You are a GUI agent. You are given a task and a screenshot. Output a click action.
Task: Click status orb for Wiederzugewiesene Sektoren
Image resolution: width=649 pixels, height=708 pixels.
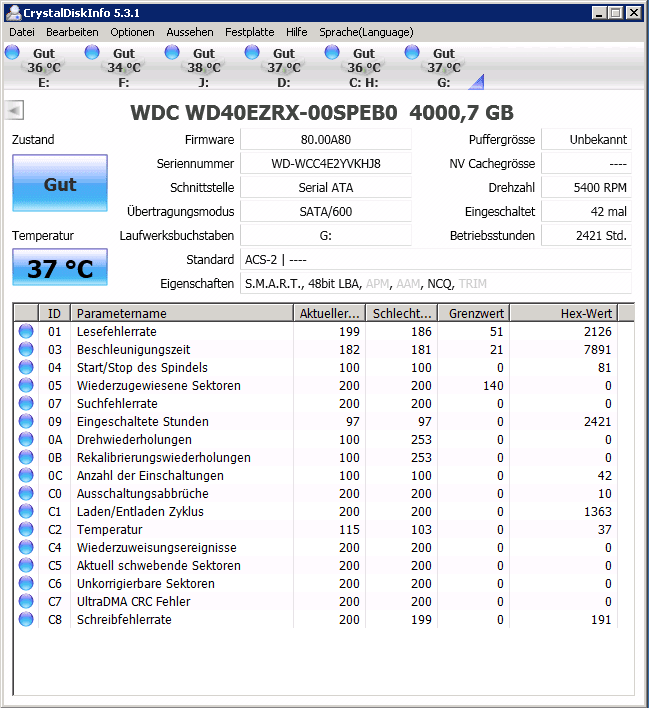tap(26, 385)
